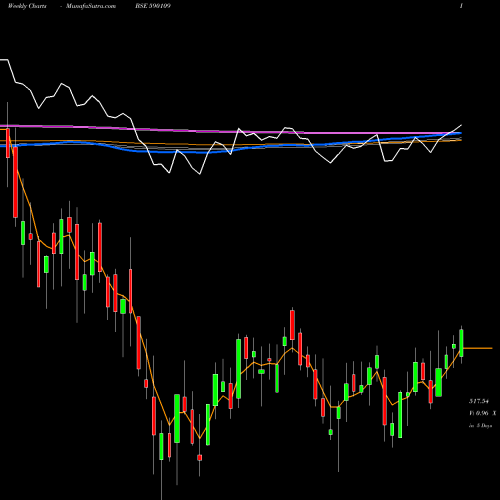Image resolution: width=500 pixels, height=500 pixels.
Task: Click the "in 5 Days" label
Action: point(480,426)
